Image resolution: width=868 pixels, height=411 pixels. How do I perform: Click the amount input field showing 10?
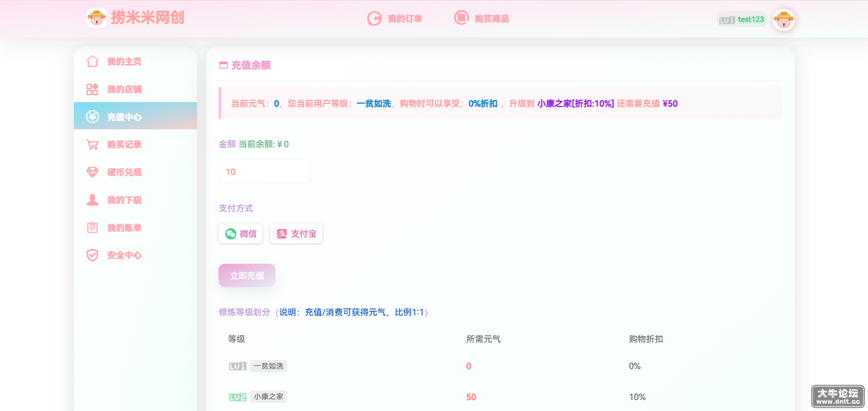pos(265,171)
